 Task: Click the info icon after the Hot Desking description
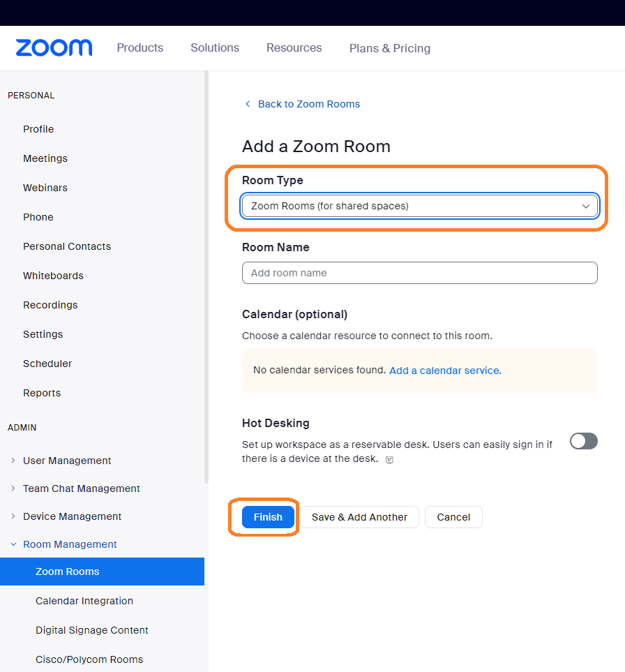(389, 459)
